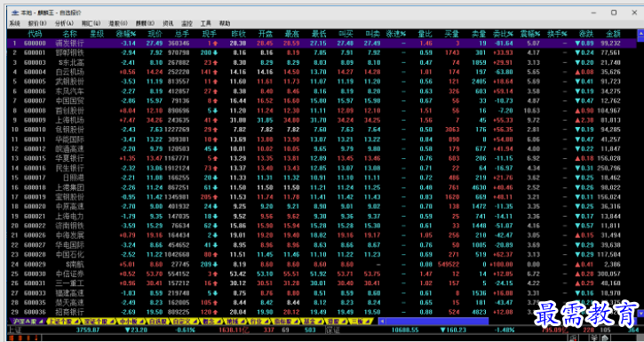Open the 帮助 menu

coord(225,23)
